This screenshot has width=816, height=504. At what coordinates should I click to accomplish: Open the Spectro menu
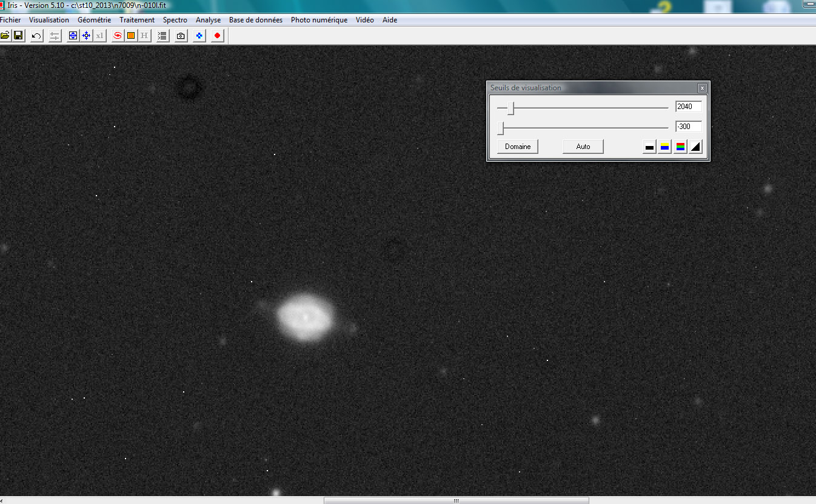(175, 20)
